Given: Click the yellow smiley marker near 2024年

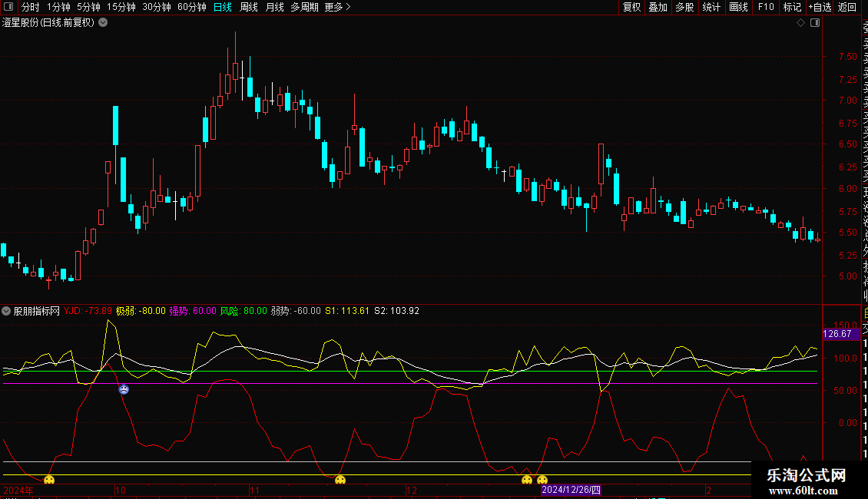Looking at the screenshot, I should pos(49,481).
